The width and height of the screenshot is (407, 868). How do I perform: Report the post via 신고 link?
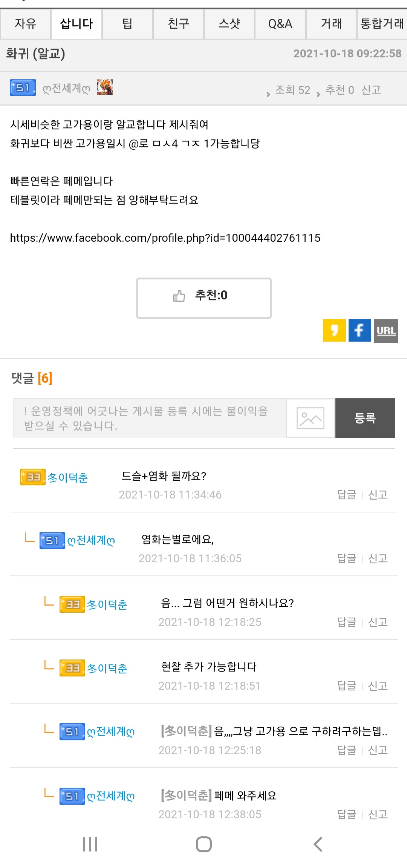[x=371, y=90]
